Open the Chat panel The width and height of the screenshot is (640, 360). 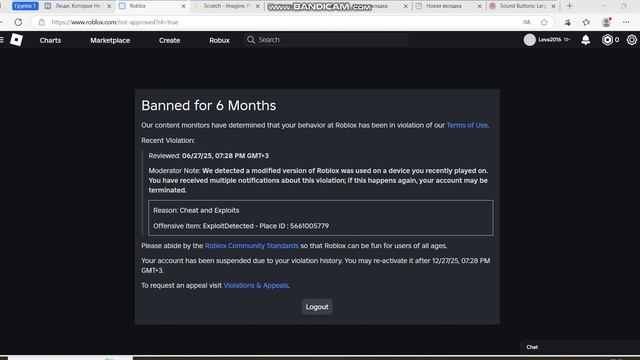click(x=532, y=347)
